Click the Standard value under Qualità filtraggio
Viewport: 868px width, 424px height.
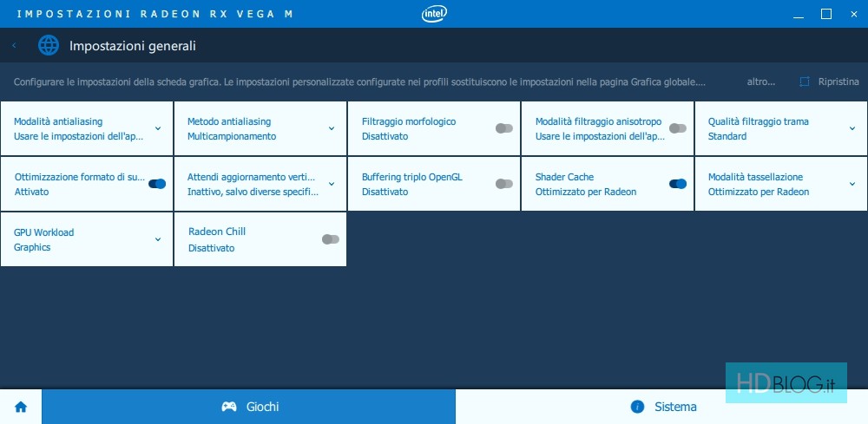(727, 136)
